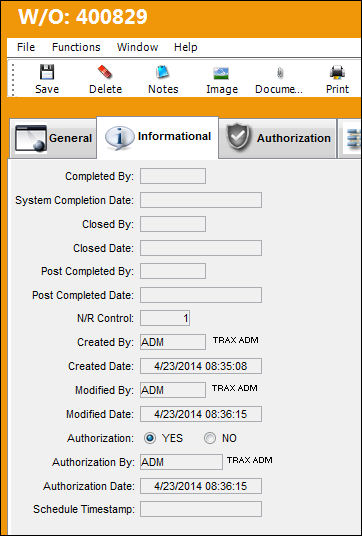Click the Post Completed Date field
The width and height of the screenshot is (362, 536).
coord(201,295)
